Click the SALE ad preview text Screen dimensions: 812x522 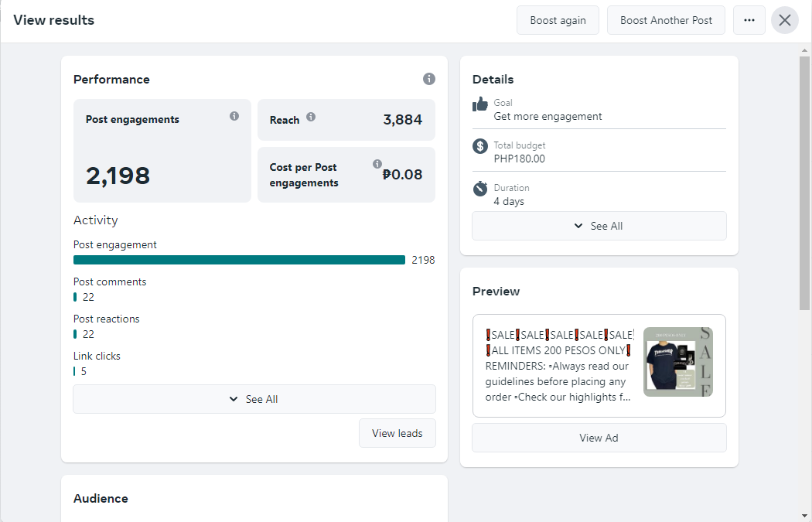[x=558, y=365]
